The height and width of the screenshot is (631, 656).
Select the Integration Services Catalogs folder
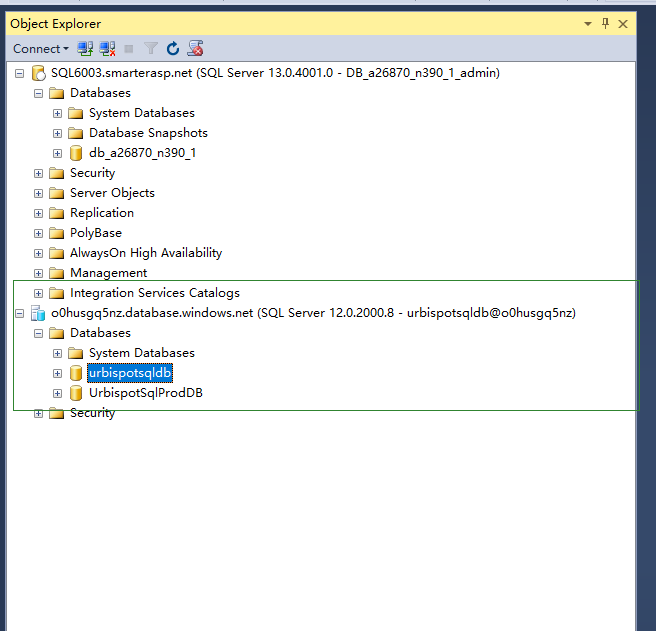coord(154,293)
